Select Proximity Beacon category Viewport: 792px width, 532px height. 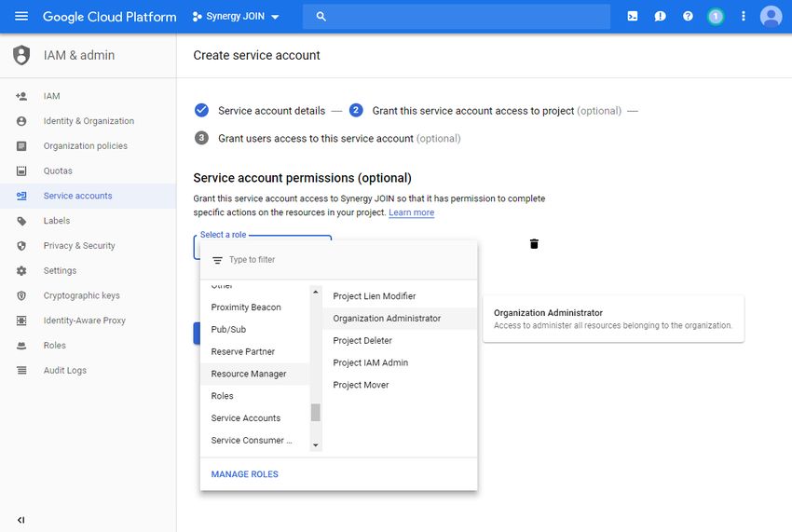tap(255, 307)
